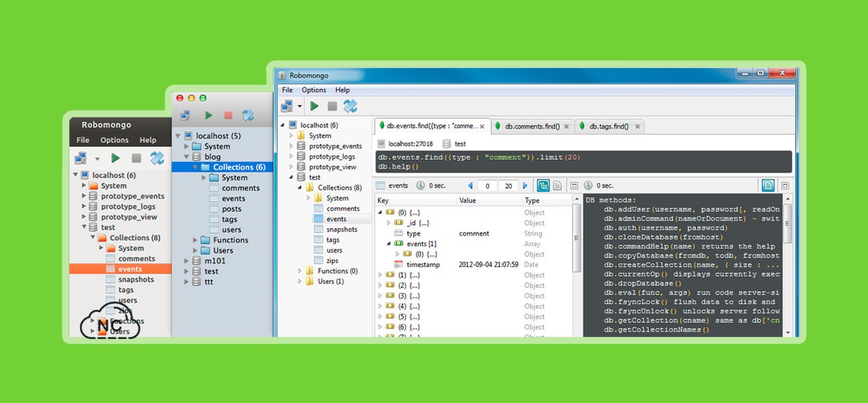This screenshot has height=403, width=868.
Task: Expand the (3) {...} document row
Action: pyautogui.click(x=381, y=295)
